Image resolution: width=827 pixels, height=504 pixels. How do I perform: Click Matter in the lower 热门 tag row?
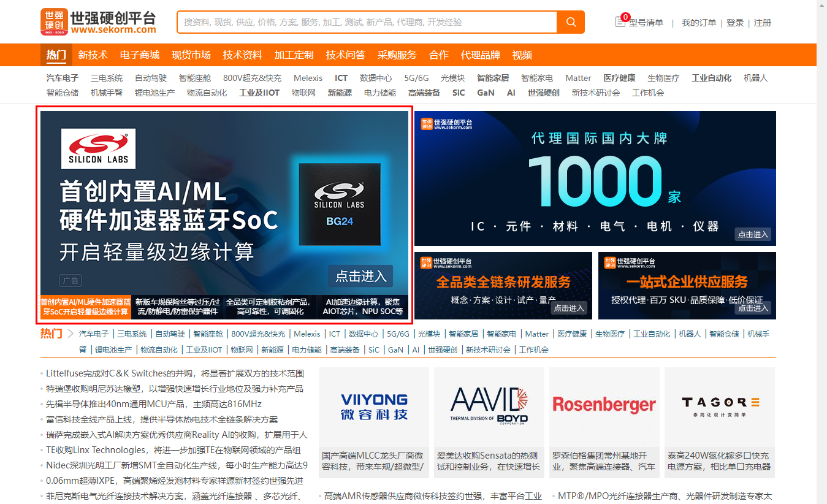(536, 334)
